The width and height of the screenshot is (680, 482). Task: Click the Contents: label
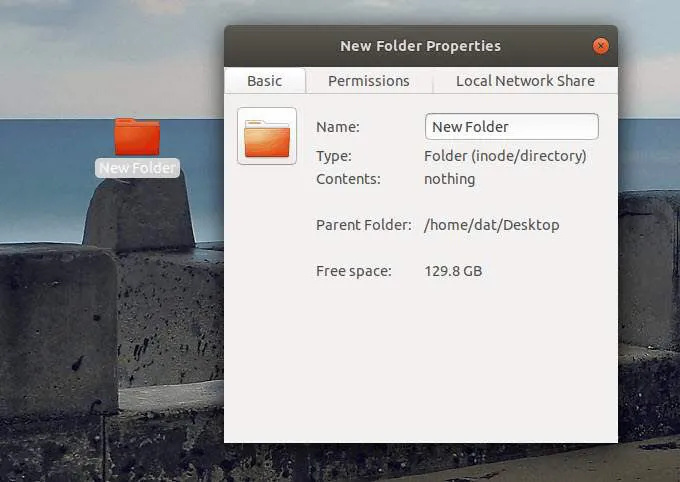pyautogui.click(x=348, y=179)
